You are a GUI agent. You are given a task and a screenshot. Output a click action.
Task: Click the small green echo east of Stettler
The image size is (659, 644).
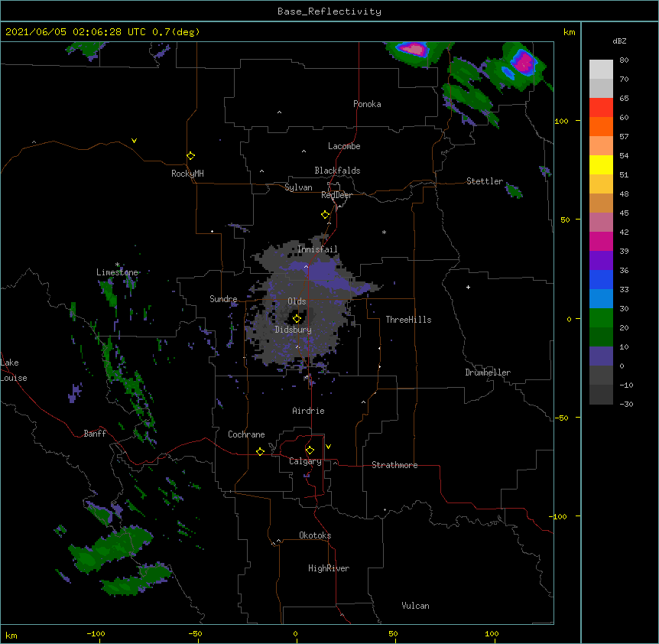(514, 191)
